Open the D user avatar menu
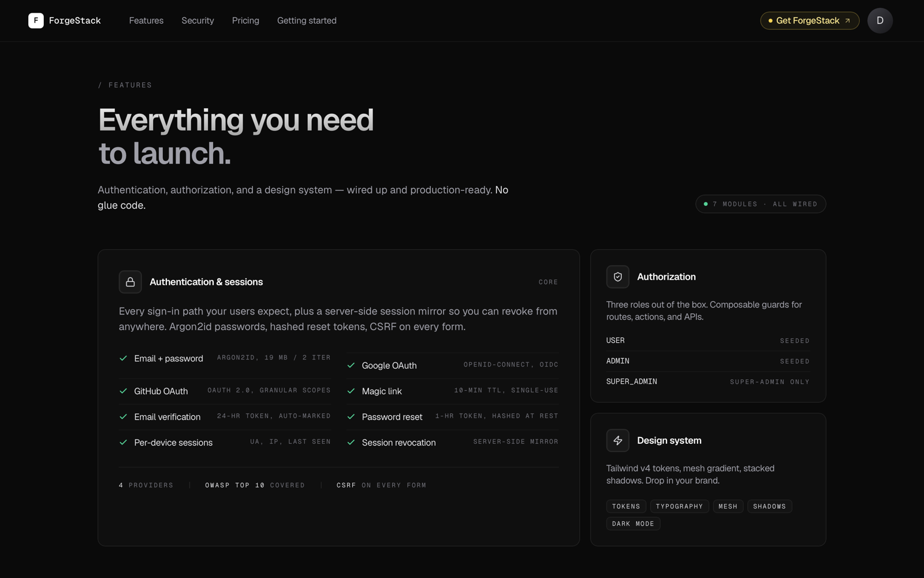 pyautogui.click(x=880, y=21)
